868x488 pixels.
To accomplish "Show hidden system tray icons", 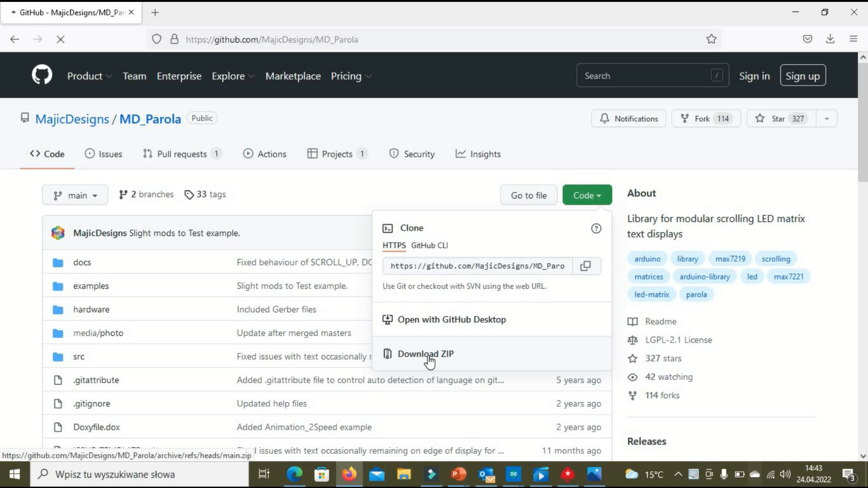I will (x=678, y=475).
